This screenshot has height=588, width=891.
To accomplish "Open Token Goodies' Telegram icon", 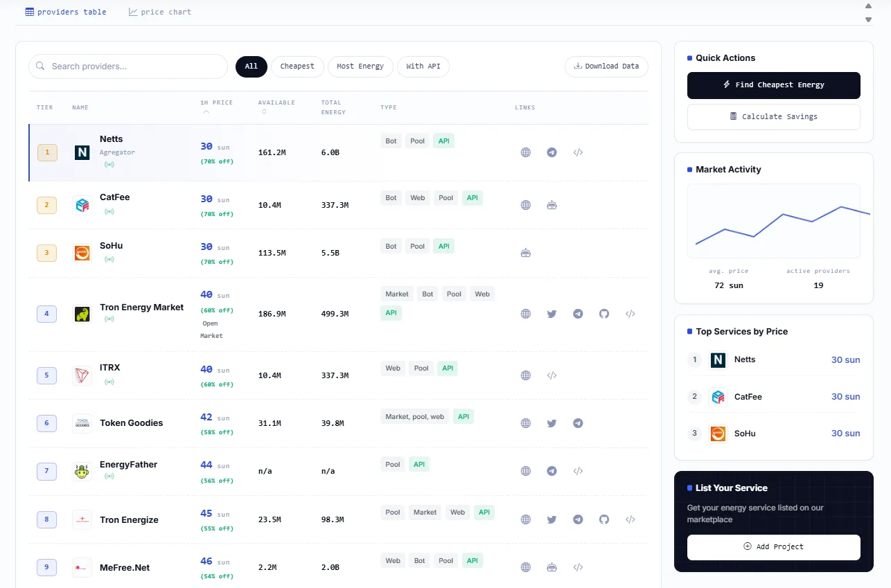I will point(578,423).
